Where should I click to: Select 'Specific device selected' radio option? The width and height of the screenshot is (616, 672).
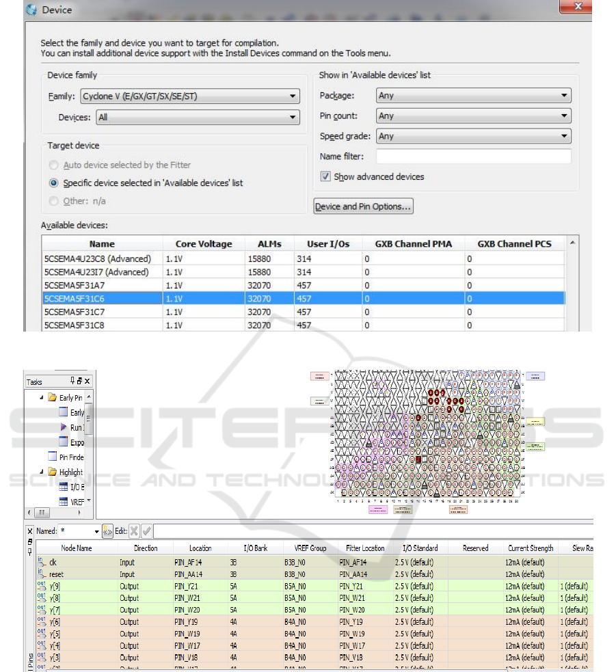[x=53, y=183]
